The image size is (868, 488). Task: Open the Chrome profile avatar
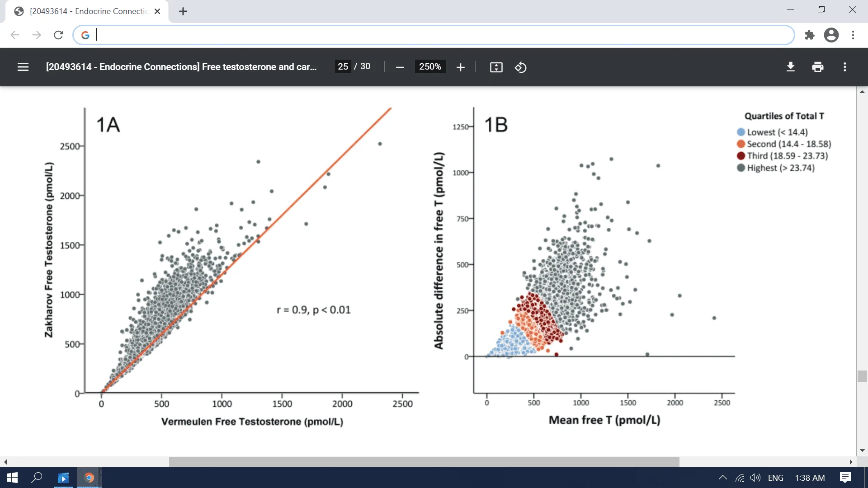(x=831, y=35)
